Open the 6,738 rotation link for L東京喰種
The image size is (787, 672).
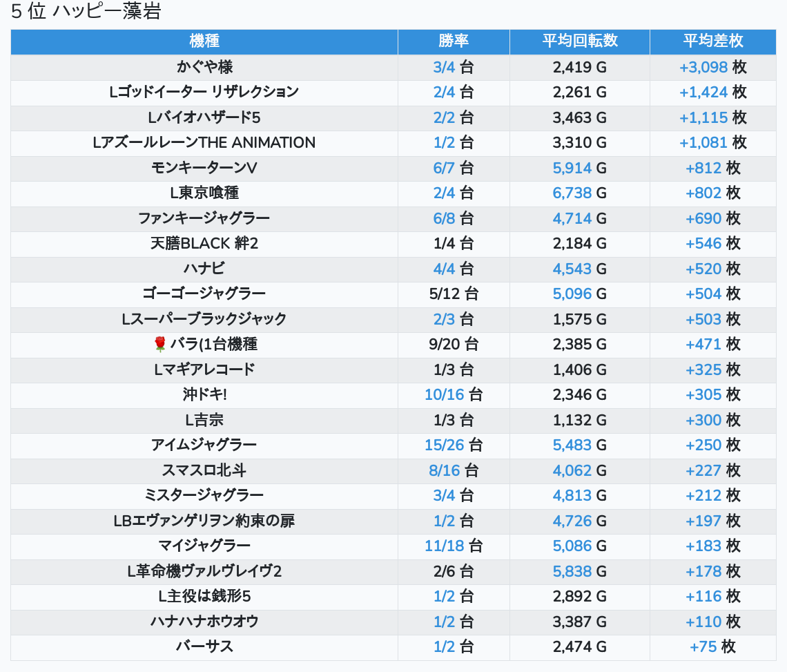click(x=572, y=193)
